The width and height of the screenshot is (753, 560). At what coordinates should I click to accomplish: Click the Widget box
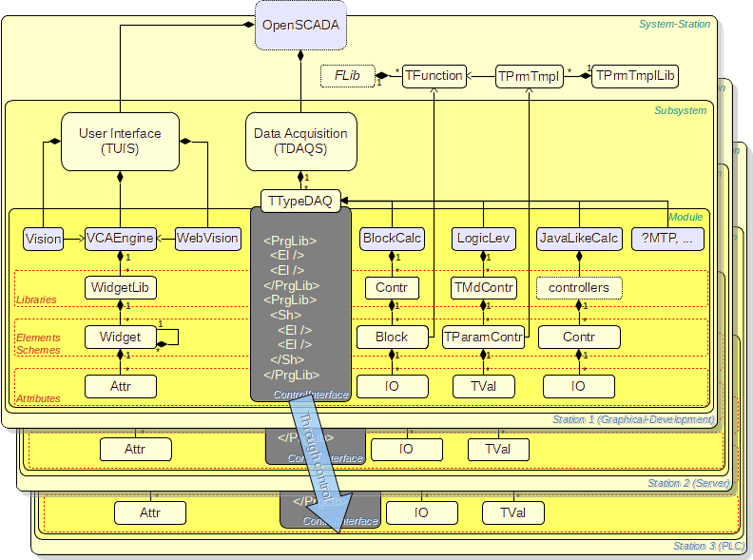(x=120, y=338)
